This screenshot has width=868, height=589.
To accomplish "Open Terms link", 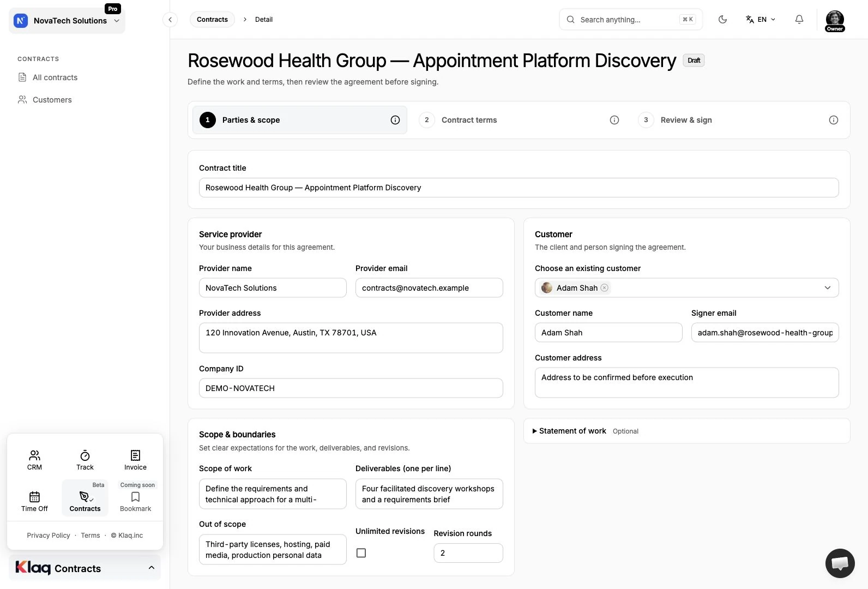I will pyautogui.click(x=91, y=536).
